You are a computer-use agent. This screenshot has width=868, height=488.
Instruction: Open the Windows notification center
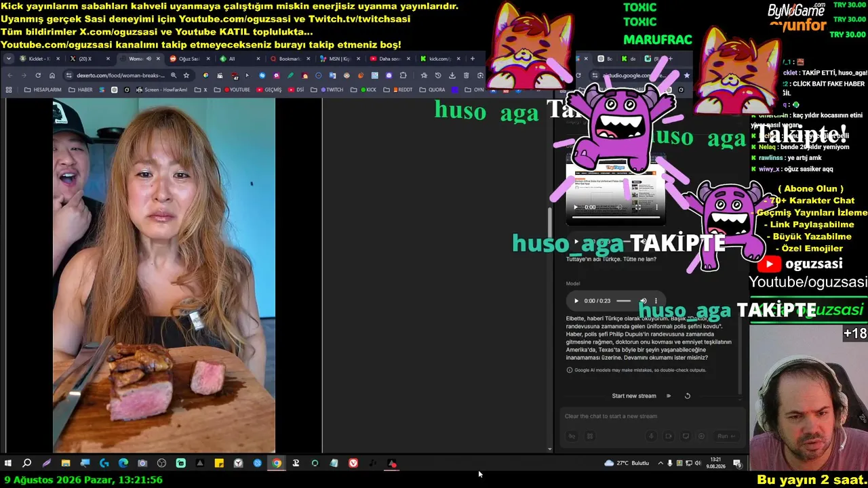737,463
